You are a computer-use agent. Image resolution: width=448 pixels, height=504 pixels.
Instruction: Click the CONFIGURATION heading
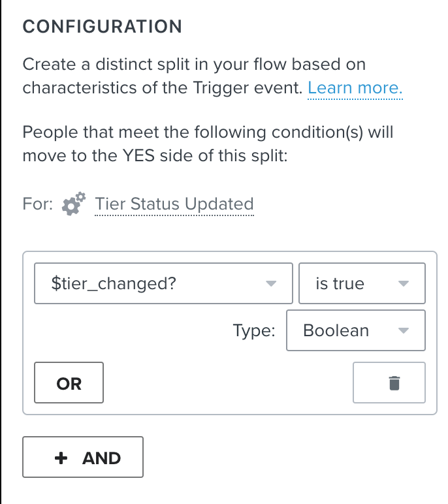point(103,26)
